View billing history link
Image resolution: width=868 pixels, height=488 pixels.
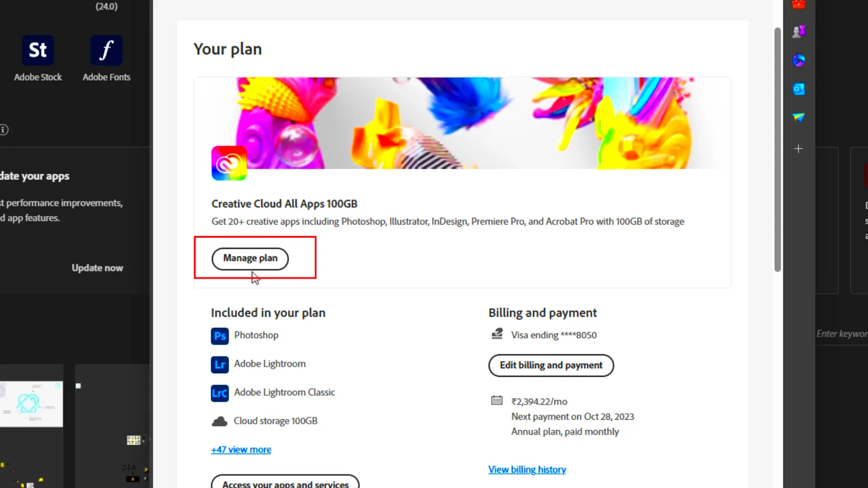tap(527, 469)
